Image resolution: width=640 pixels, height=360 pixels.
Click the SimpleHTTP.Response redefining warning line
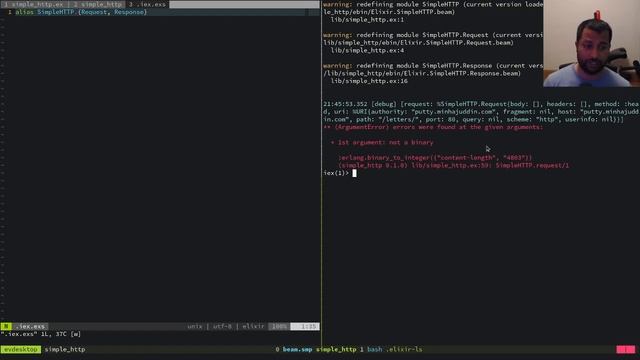coord(433,66)
